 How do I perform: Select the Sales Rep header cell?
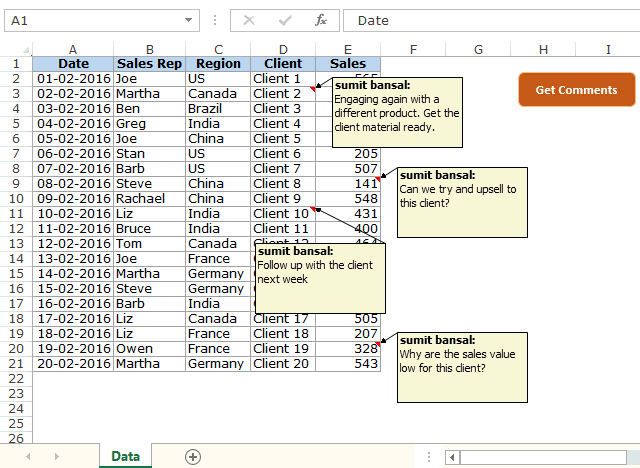[149, 64]
